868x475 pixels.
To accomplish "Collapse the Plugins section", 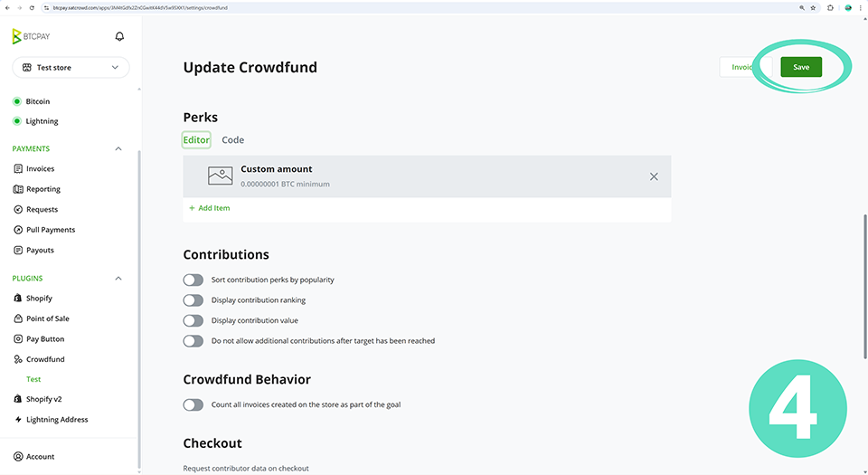I will (118, 279).
